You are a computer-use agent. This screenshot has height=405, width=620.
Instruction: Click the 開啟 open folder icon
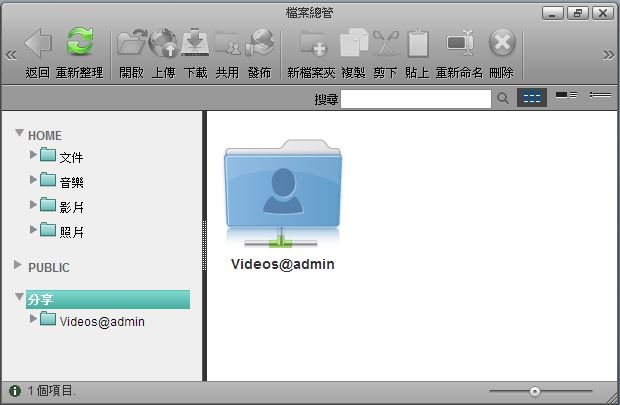[x=131, y=44]
